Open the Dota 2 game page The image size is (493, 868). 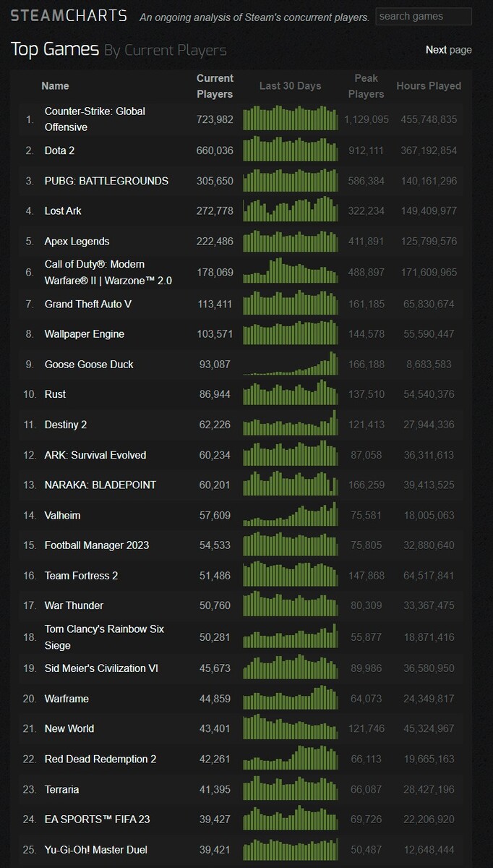(x=60, y=150)
